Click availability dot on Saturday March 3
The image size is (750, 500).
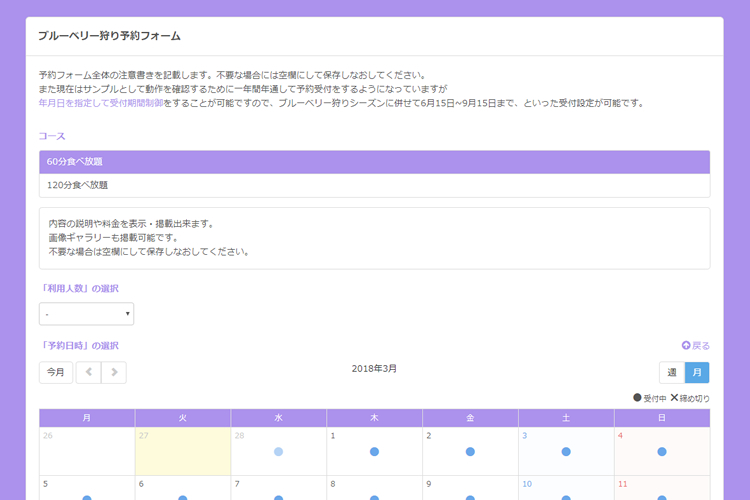point(566,452)
